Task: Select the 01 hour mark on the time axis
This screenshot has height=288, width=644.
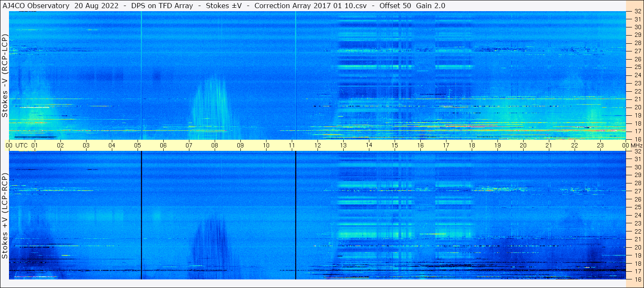Action: [35, 145]
